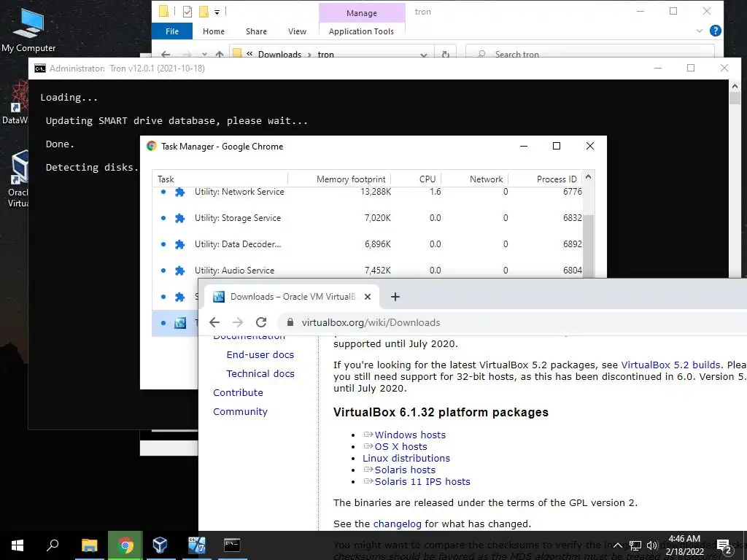The width and height of the screenshot is (747, 560).
Task: Open VirtualBox from the taskbar
Action: (160, 545)
